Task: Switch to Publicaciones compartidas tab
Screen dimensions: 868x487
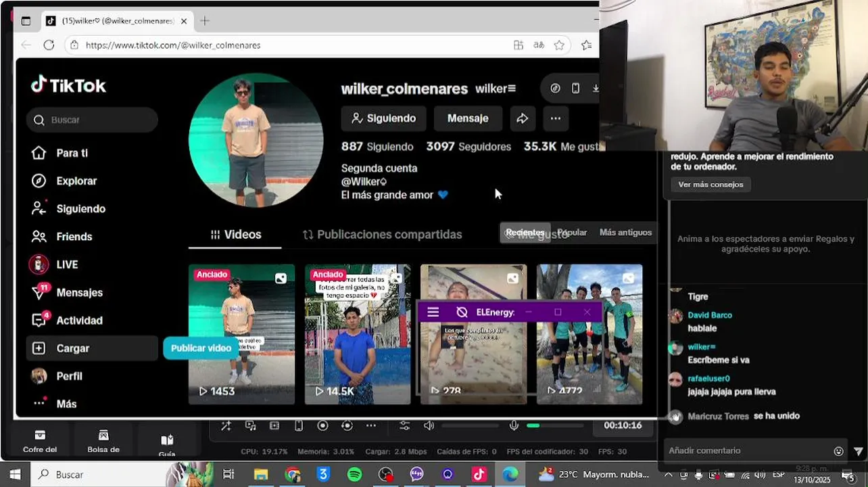Action: [382, 234]
